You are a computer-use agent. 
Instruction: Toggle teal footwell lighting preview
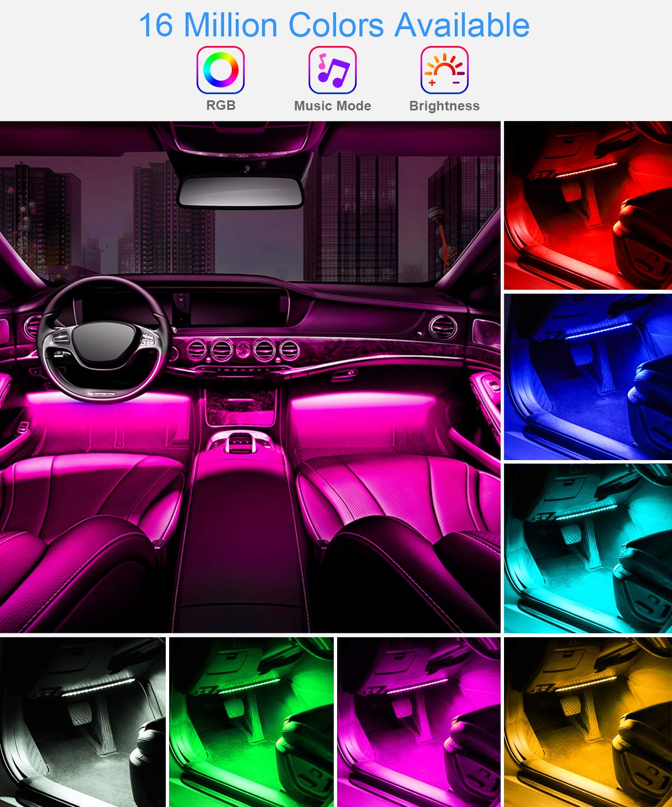click(x=587, y=549)
